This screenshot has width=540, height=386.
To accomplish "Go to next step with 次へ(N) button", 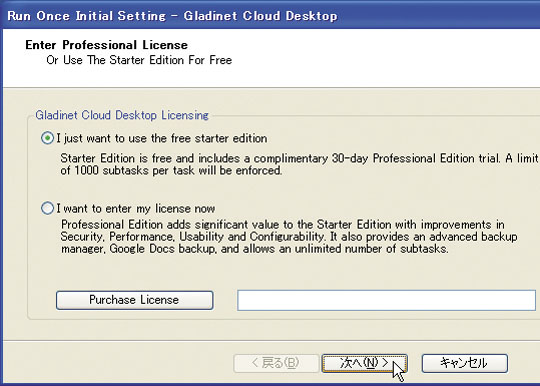I will 364,363.
